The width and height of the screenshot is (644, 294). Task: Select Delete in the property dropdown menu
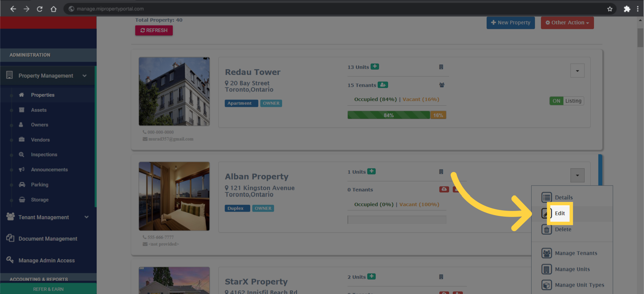[x=572, y=229]
